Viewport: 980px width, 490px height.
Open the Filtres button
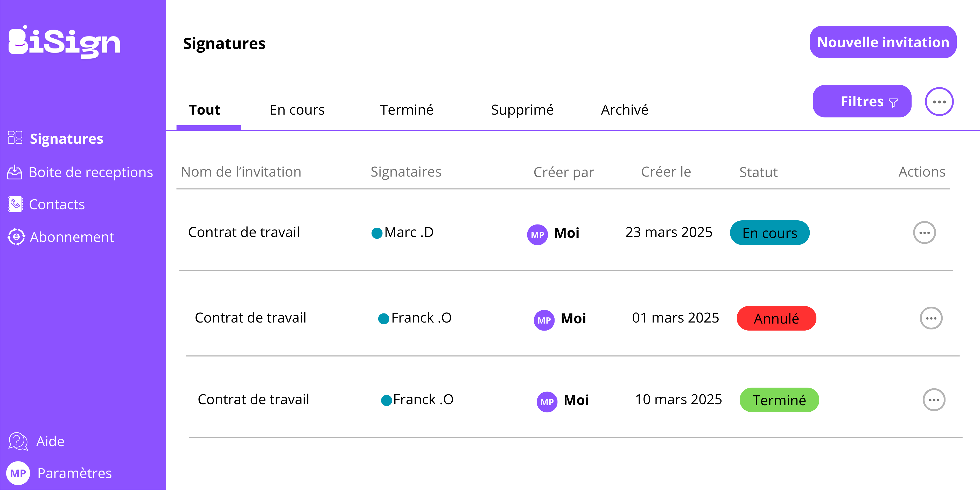[862, 102]
